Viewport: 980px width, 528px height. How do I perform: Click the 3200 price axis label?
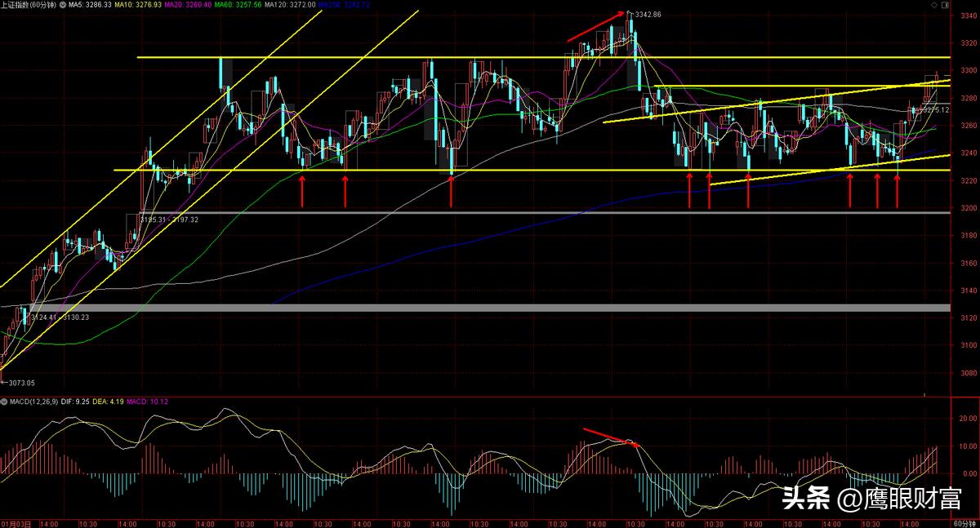969,207
